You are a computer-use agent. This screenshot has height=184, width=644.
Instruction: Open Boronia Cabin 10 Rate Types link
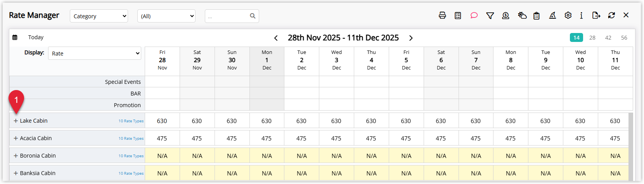[x=131, y=156]
